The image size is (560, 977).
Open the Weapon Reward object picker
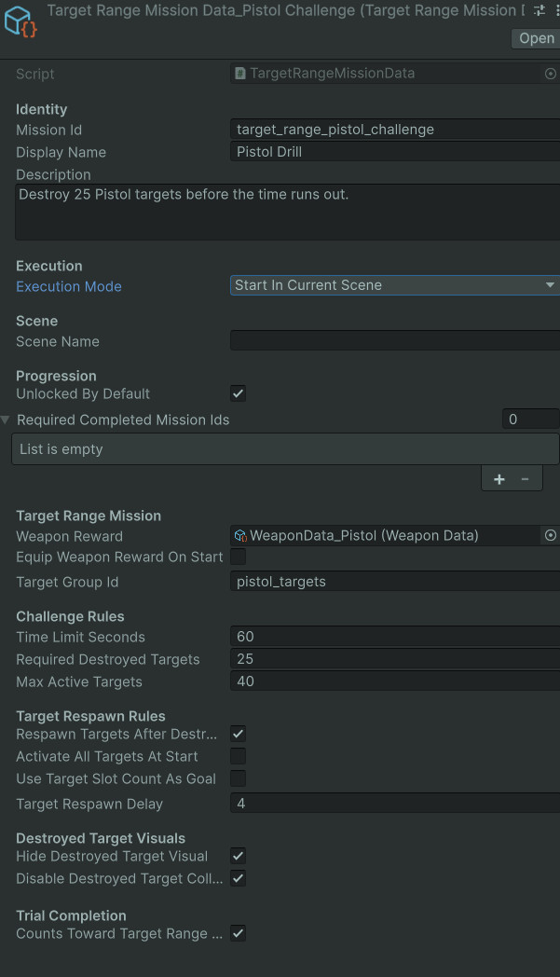click(550, 535)
